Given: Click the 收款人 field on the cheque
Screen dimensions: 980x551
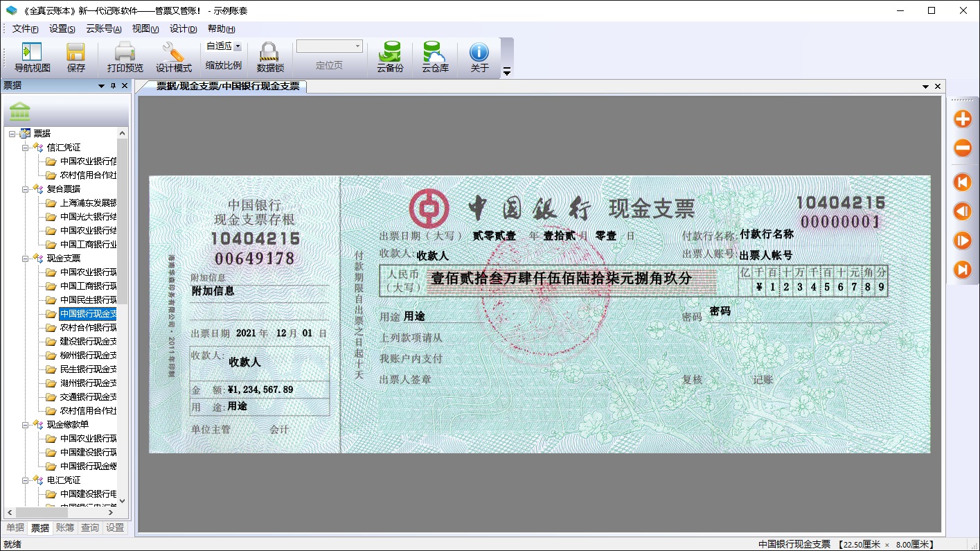Looking at the screenshot, I should click(433, 256).
